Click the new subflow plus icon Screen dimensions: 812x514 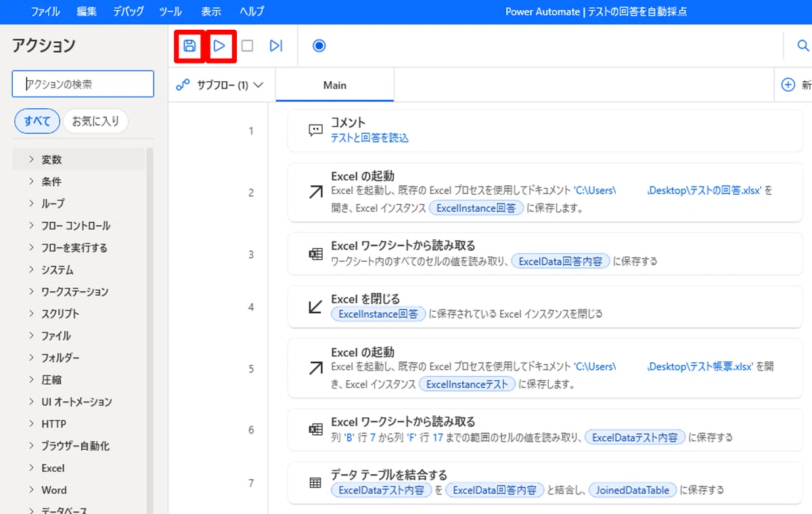coord(788,85)
